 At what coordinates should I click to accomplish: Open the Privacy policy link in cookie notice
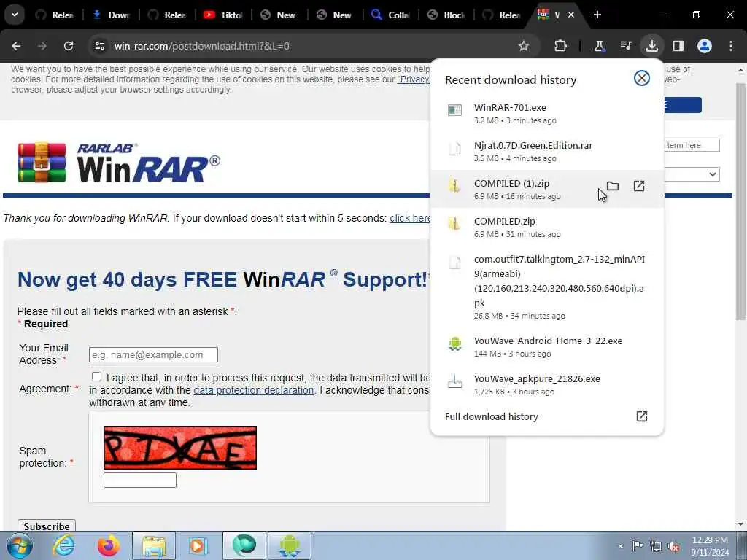point(414,79)
